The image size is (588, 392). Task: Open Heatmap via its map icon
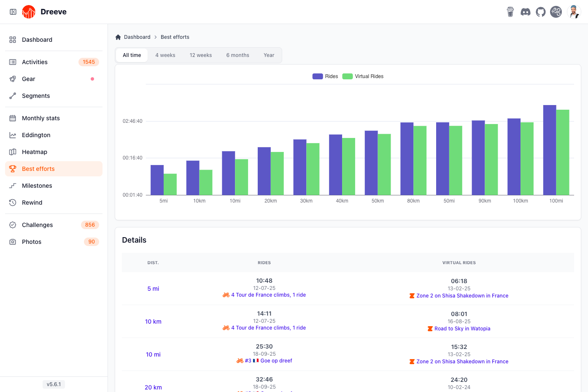point(13,152)
